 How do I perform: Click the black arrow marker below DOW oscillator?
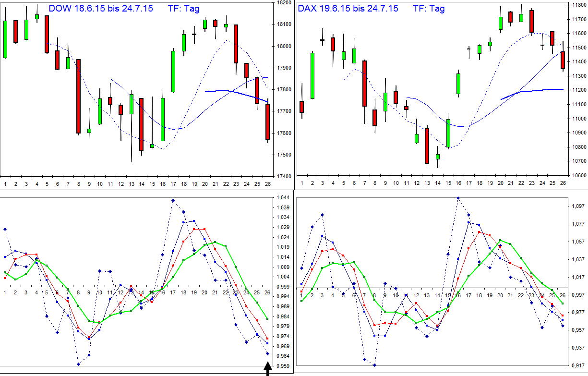pos(267,370)
